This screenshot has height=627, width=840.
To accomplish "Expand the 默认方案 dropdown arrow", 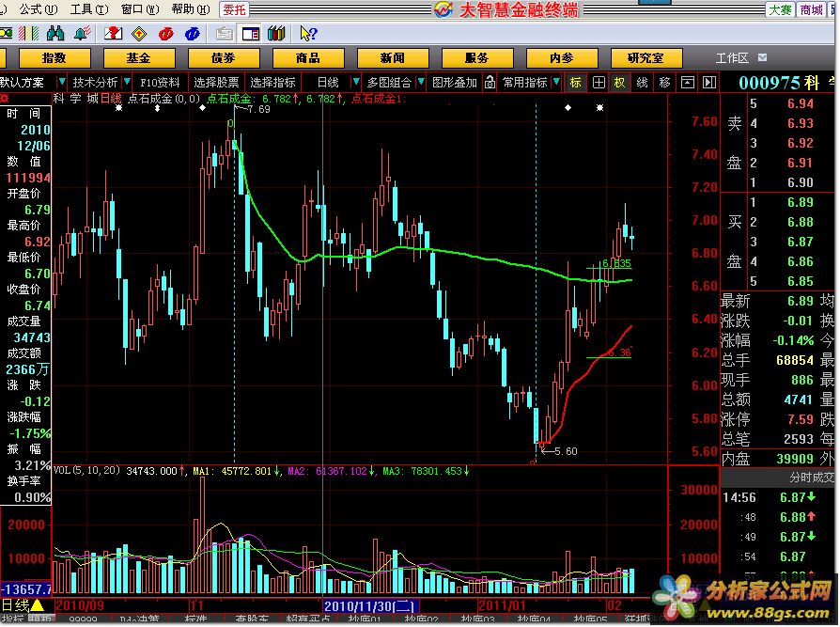I will click(x=62, y=83).
